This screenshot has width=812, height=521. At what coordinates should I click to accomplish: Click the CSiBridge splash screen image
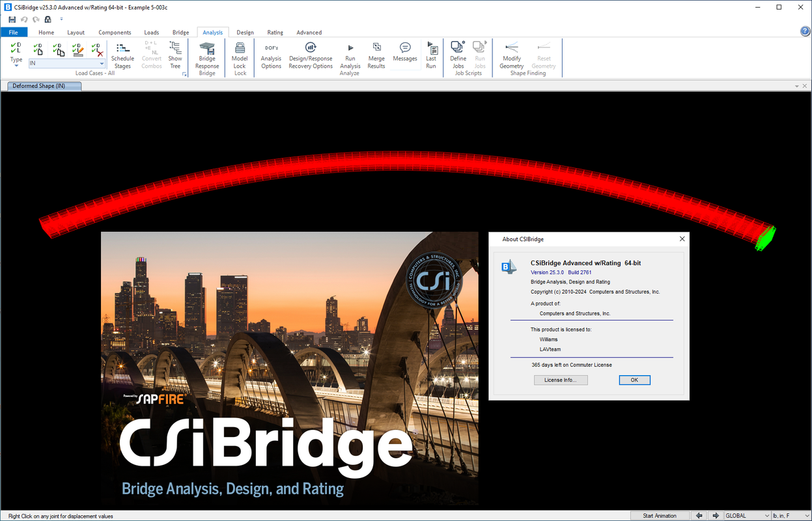click(289, 369)
